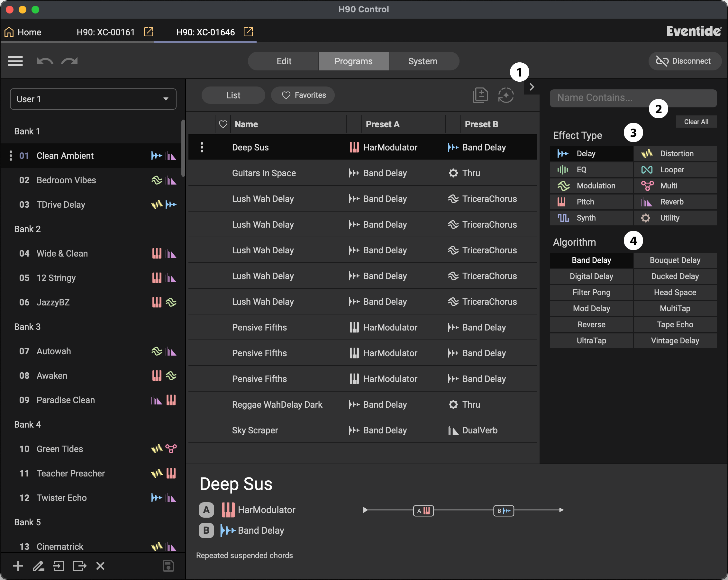Click the save disk icon
Image resolution: width=728 pixels, height=580 pixels.
[x=168, y=566]
